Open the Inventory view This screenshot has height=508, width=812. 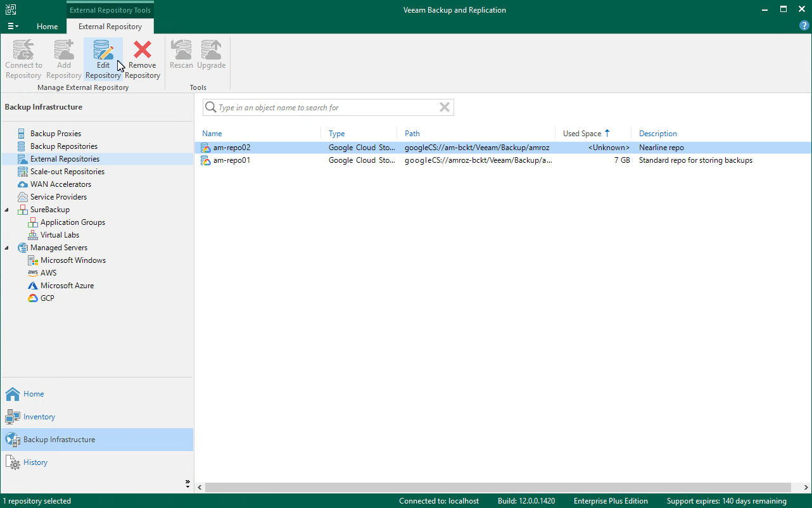click(97, 417)
